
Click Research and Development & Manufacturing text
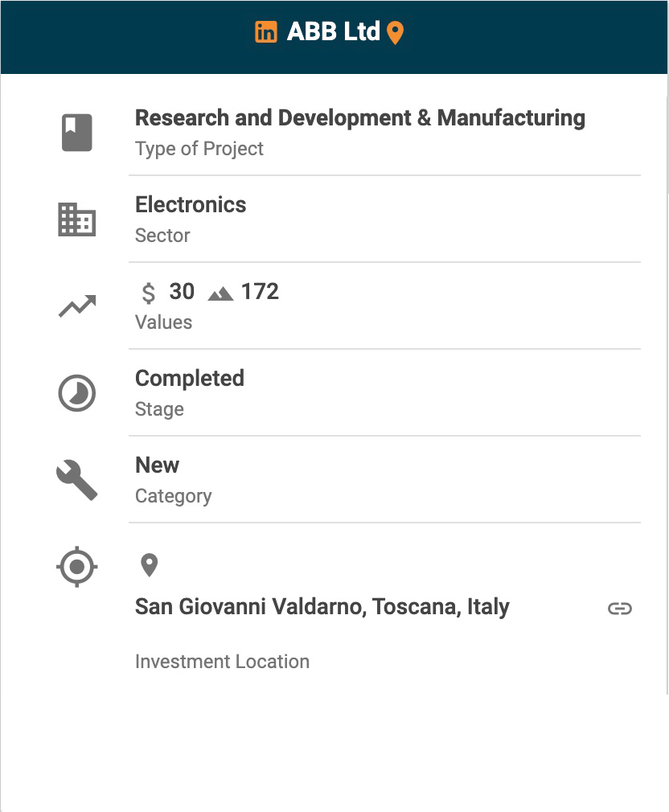tap(359, 118)
